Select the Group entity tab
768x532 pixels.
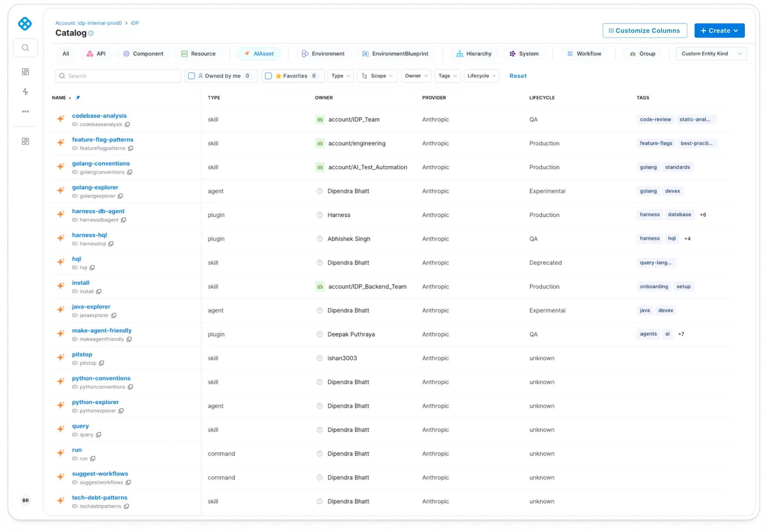pyautogui.click(x=643, y=54)
